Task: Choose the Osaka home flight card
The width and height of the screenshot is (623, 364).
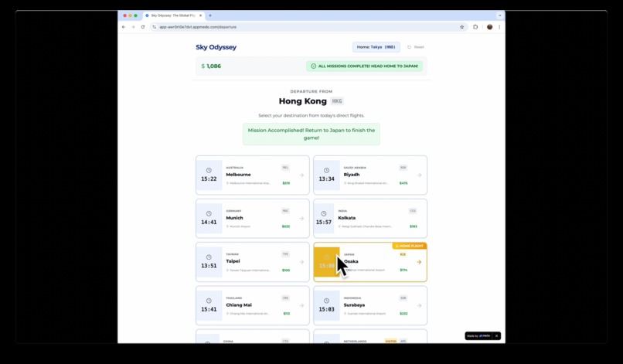Action: coord(370,262)
